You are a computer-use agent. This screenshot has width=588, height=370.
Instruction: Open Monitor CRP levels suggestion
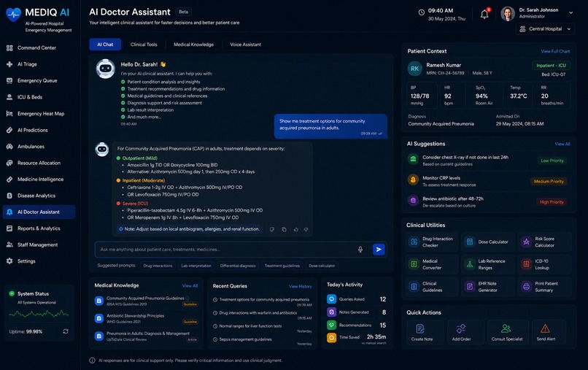(488, 180)
